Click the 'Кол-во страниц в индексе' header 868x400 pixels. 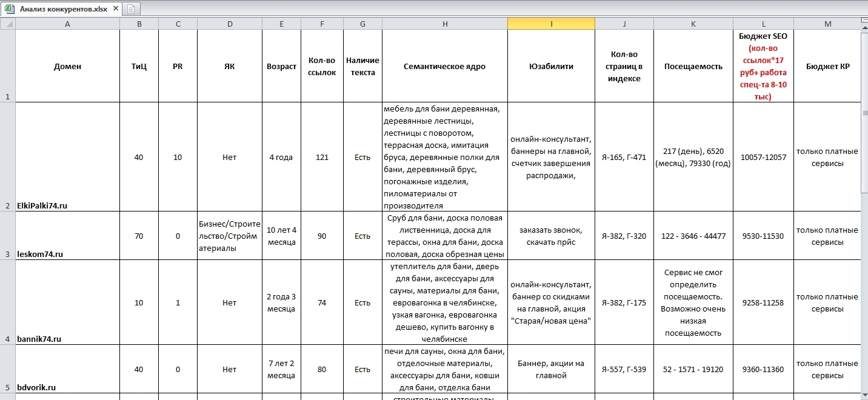(624, 66)
